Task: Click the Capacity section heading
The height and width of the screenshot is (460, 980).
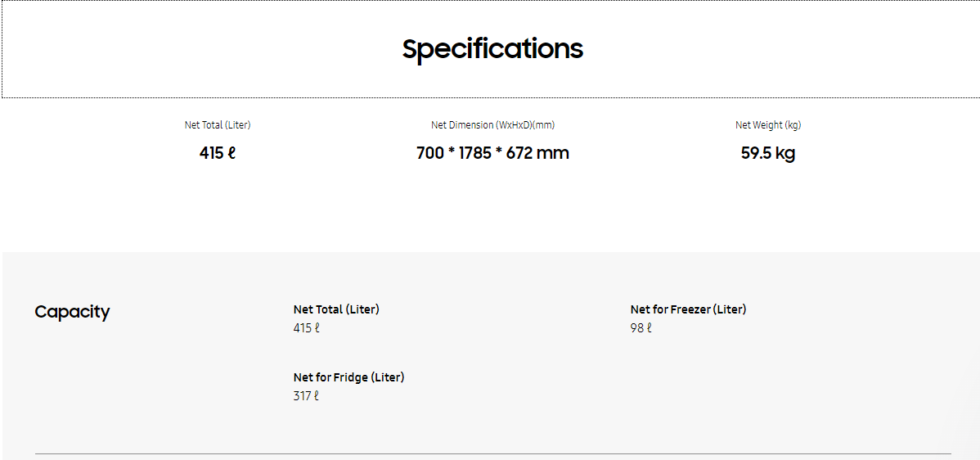Action: point(72,312)
